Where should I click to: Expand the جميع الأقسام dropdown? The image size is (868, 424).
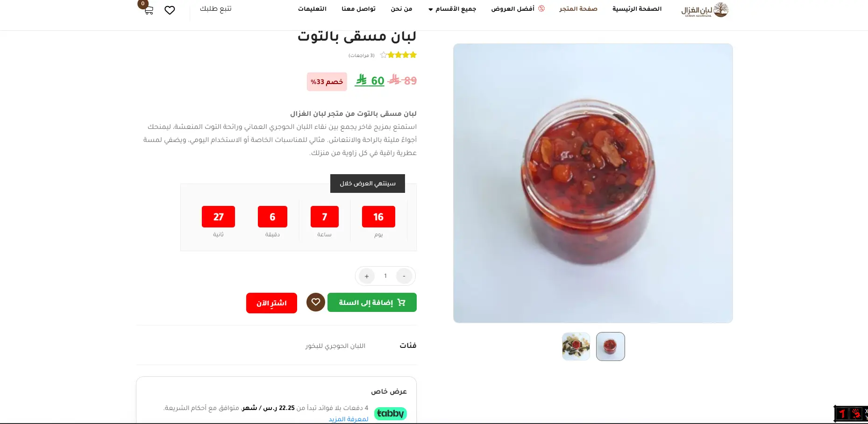point(452,9)
